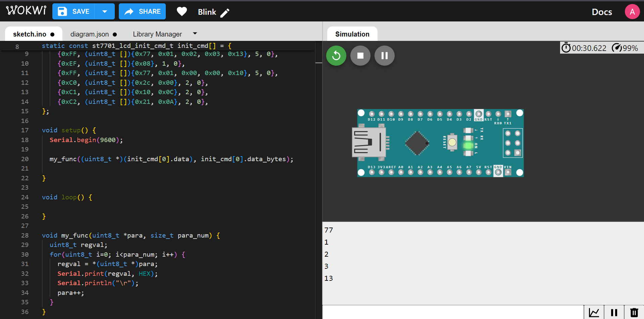Image resolution: width=644 pixels, height=319 pixels.
Task: Pause the simulation
Action: pyautogui.click(x=385, y=56)
